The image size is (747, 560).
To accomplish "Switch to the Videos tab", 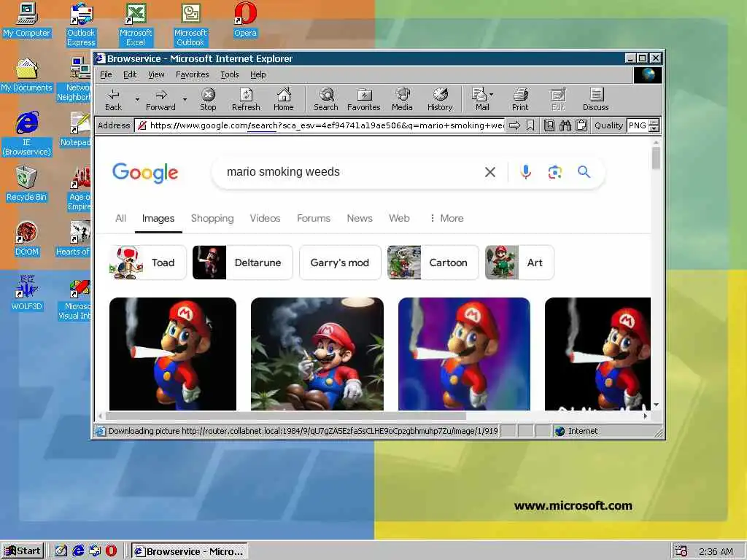I will click(x=265, y=218).
